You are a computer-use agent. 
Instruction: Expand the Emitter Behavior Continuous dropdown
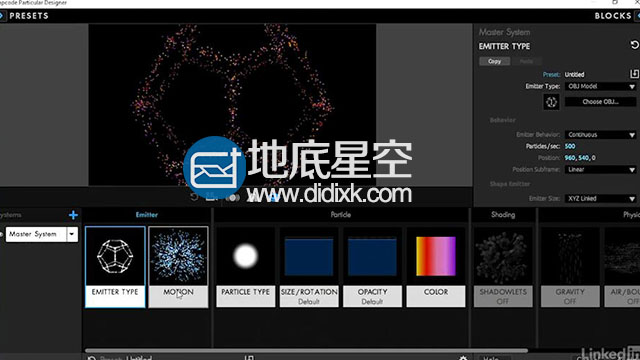600,134
